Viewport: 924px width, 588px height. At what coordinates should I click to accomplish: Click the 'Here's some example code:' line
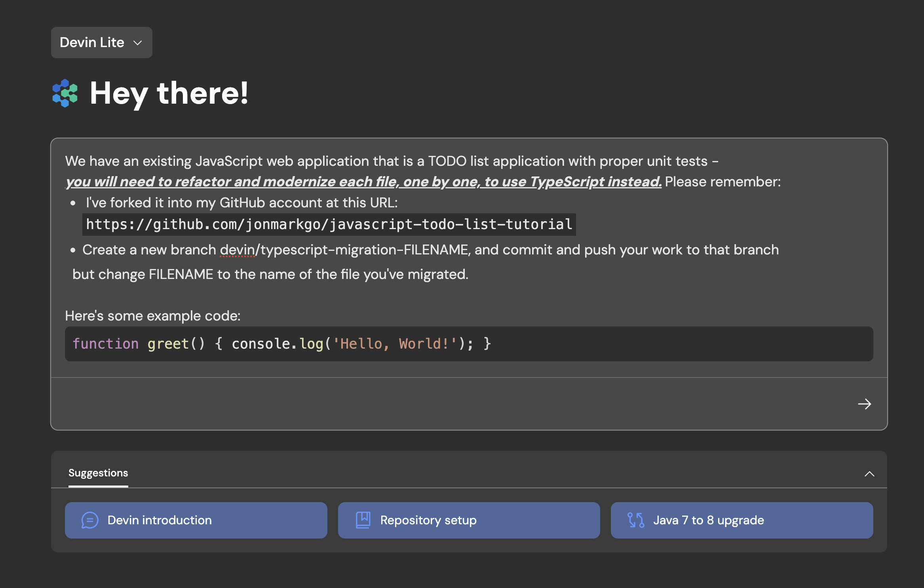click(x=153, y=316)
